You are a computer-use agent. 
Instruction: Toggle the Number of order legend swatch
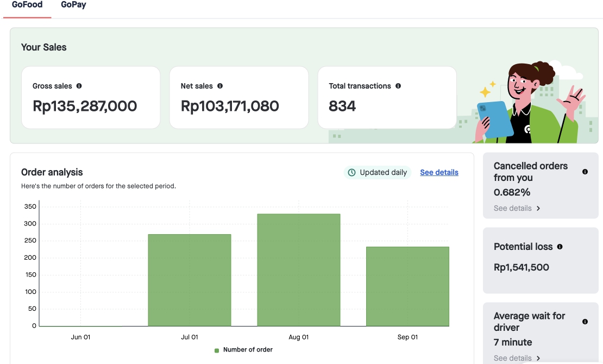coord(217,350)
